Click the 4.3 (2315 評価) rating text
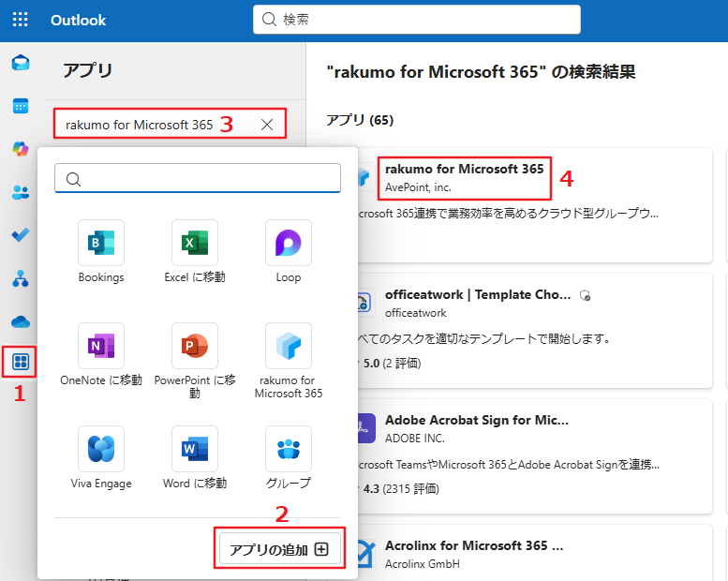728x581 pixels. pos(401,488)
